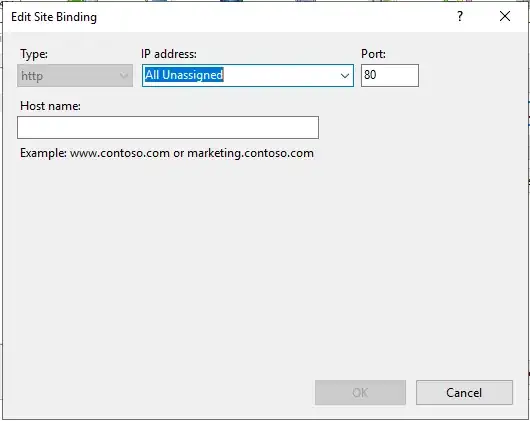
Task: Click the marketing.contoso.com example text
Action: [250, 153]
